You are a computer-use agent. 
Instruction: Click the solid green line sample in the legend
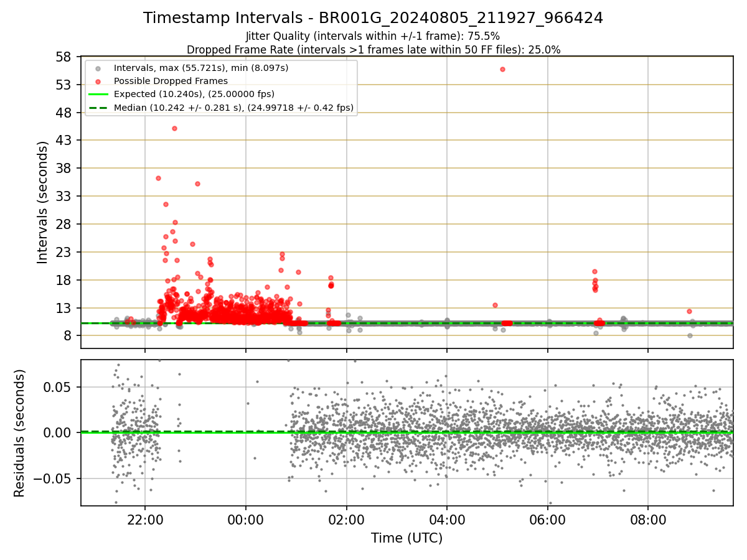pos(98,95)
